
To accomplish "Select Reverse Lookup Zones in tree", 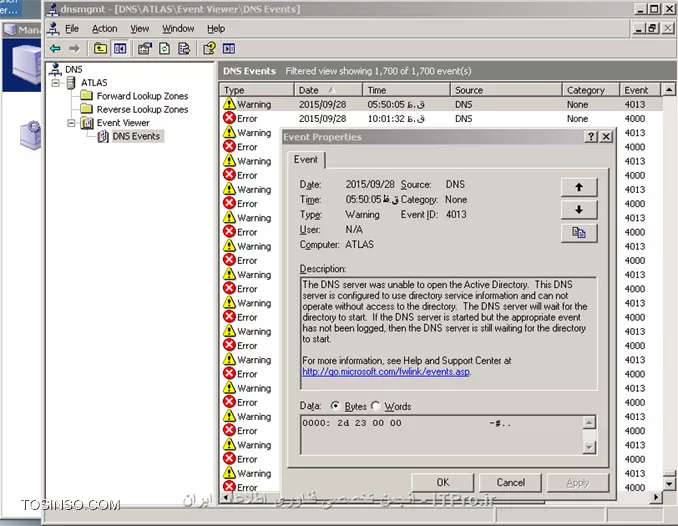I will click(142, 109).
